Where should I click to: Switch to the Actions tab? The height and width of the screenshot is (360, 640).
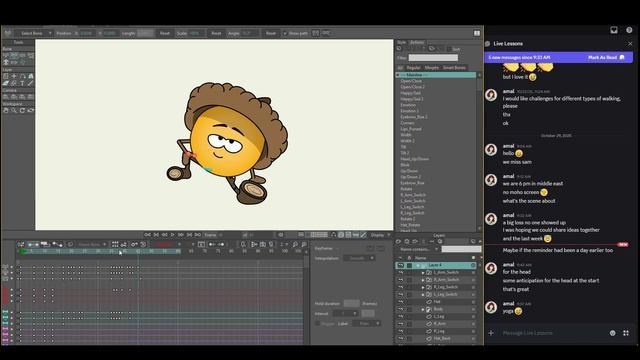point(417,42)
